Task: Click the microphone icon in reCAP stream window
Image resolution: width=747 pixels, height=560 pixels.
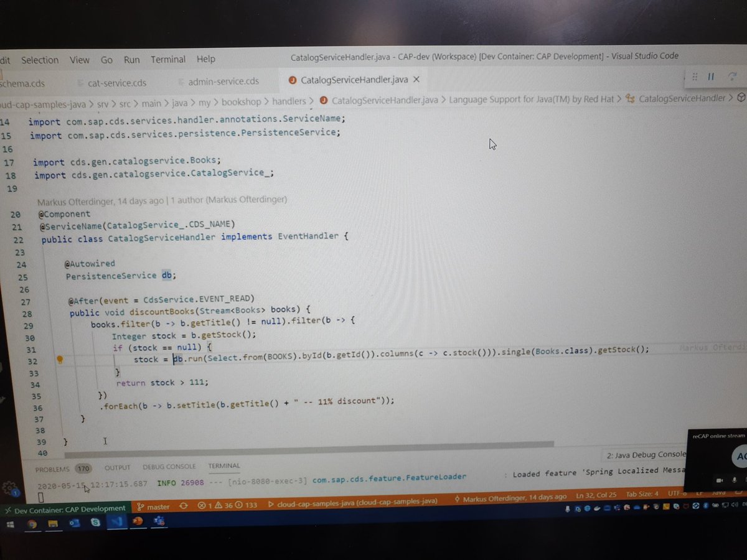Action: [x=735, y=480]
